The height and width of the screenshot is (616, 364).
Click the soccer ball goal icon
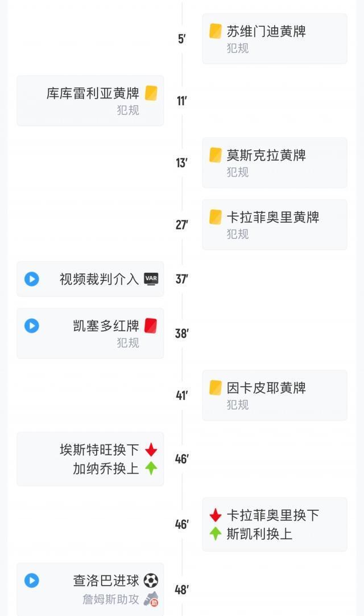[151, 581]
